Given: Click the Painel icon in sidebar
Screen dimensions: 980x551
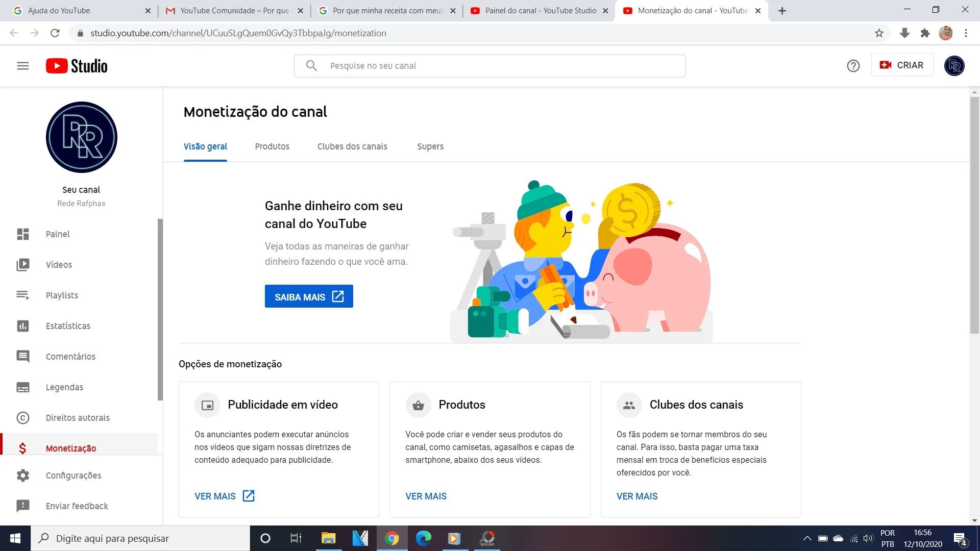Looking at the screenshot, I should click(23, 234).
